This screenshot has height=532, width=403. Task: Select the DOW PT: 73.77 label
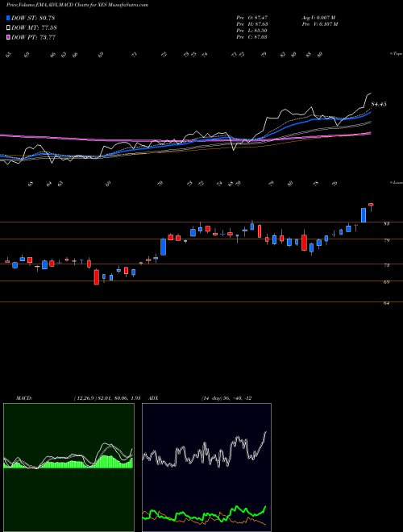click(x=34, y=37)
